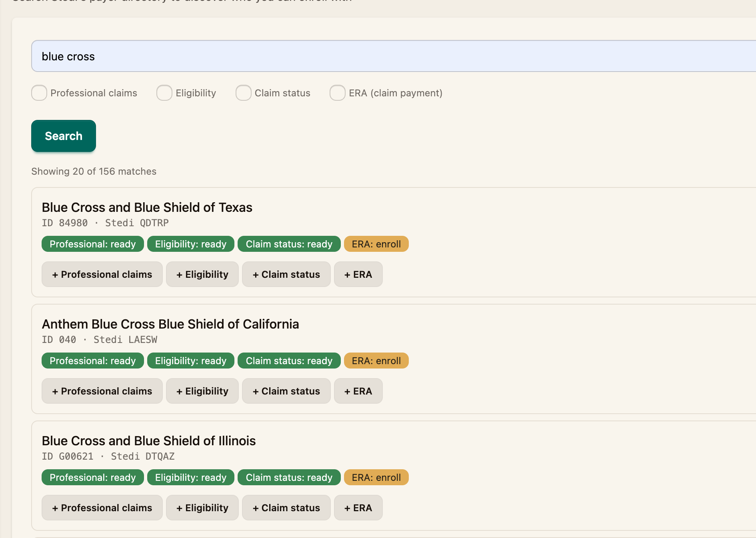Click Illinois "Professional: ready" badge
Image resolution: width=756 pixels, height=538 pixels.
click(93, 477)
